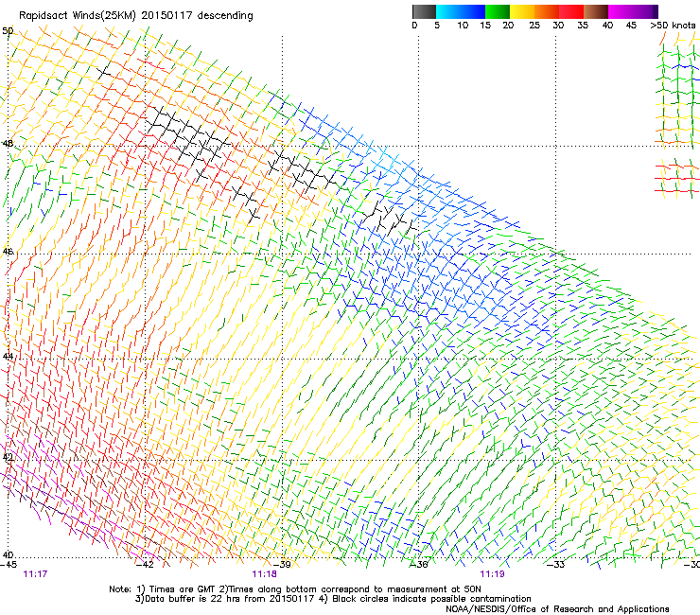Click the '25' value on the knots scale
The image size is (700, 615).
coord(534,26)
